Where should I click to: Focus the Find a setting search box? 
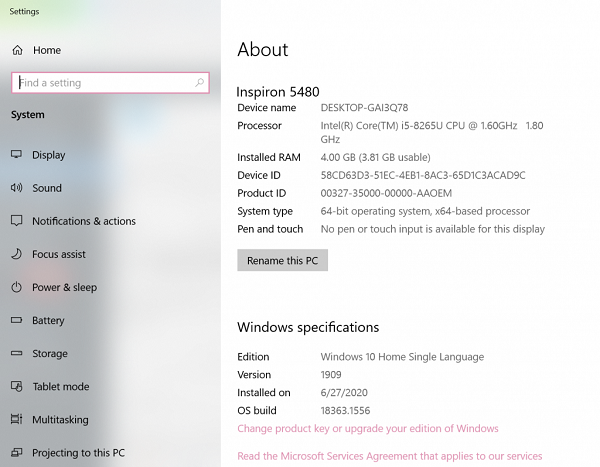coord(110,83)
